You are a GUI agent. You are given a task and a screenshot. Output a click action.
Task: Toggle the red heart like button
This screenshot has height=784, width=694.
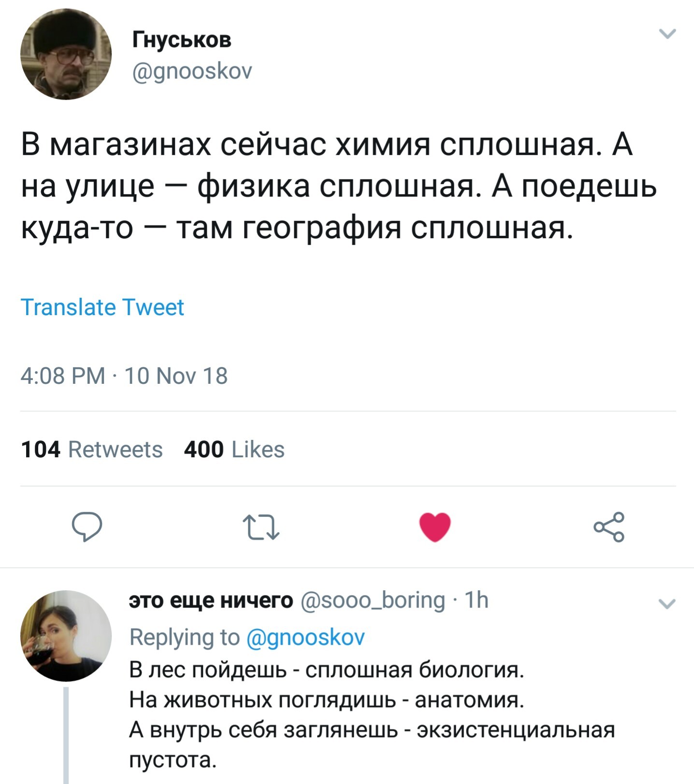click(435, 526)
